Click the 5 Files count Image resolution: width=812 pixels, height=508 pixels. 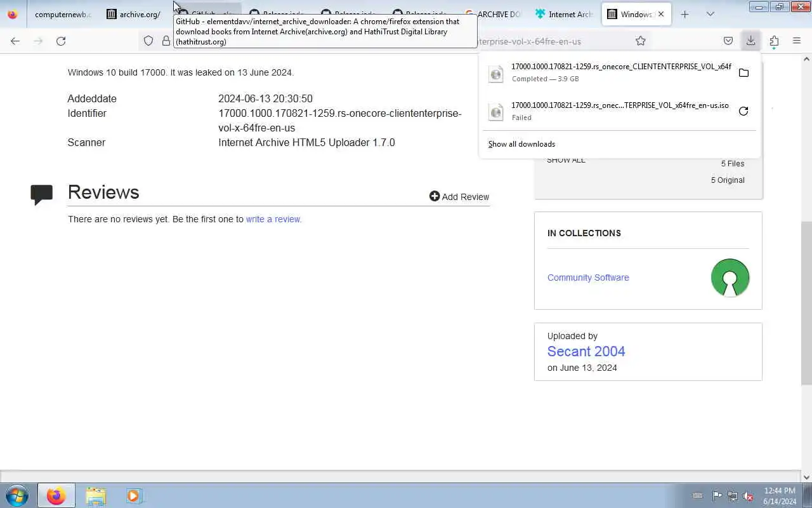pos(733,164)
